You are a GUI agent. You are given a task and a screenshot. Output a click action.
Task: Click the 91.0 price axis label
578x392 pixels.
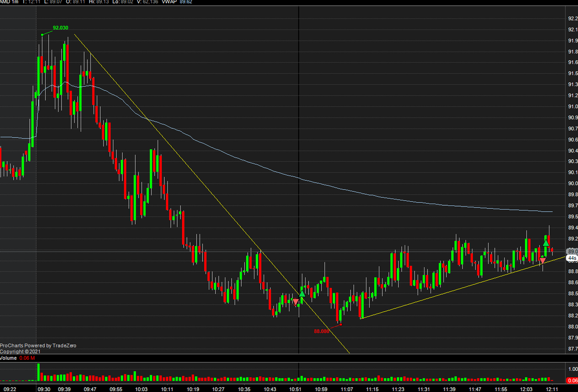573,106
